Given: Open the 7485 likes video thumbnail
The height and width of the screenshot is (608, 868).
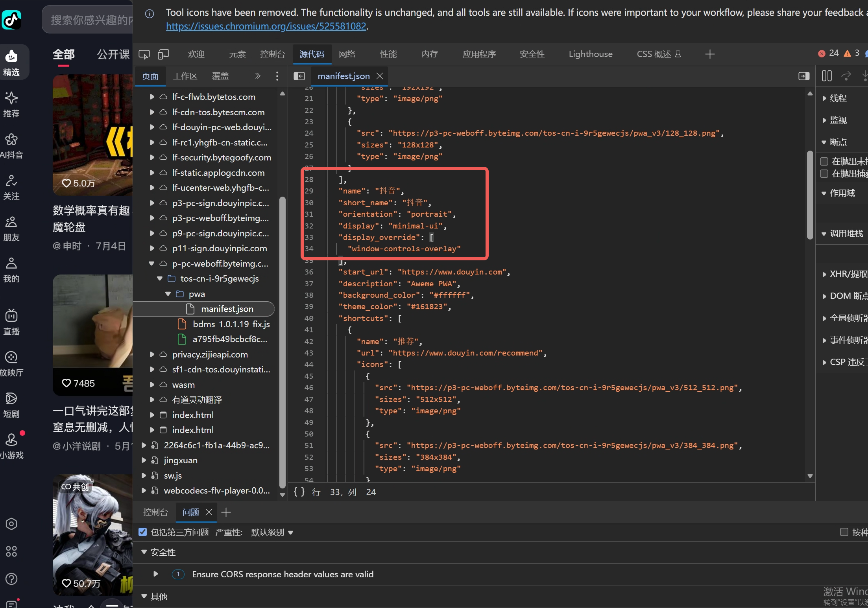Looking at the screenshot, I should pyautogui.click(x=93, y=335).
